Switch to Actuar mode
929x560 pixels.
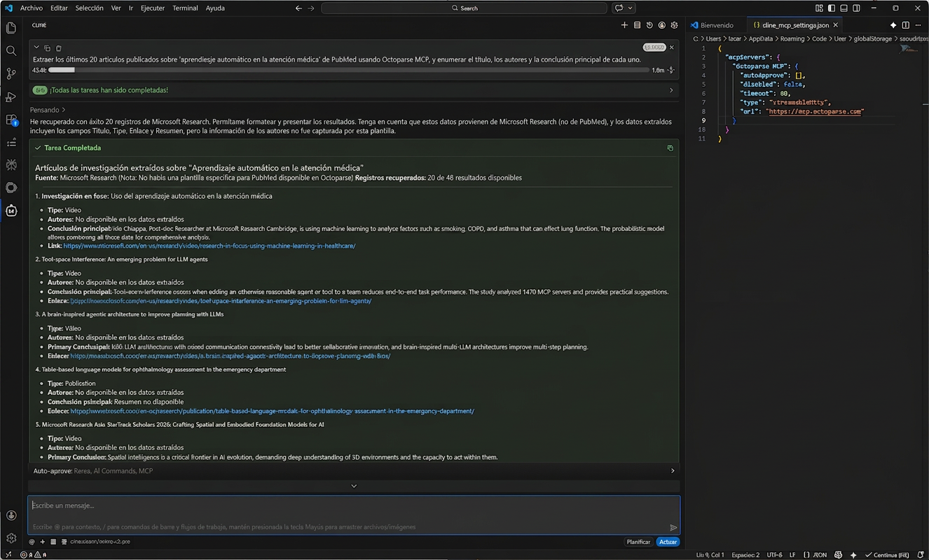[x=668, y=542]
